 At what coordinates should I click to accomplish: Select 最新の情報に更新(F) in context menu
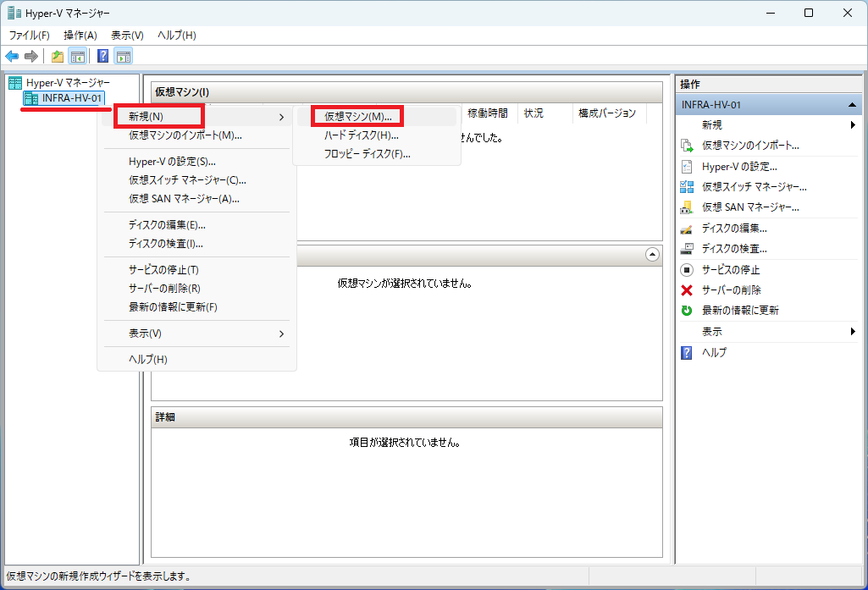click(x=196, y=307)
